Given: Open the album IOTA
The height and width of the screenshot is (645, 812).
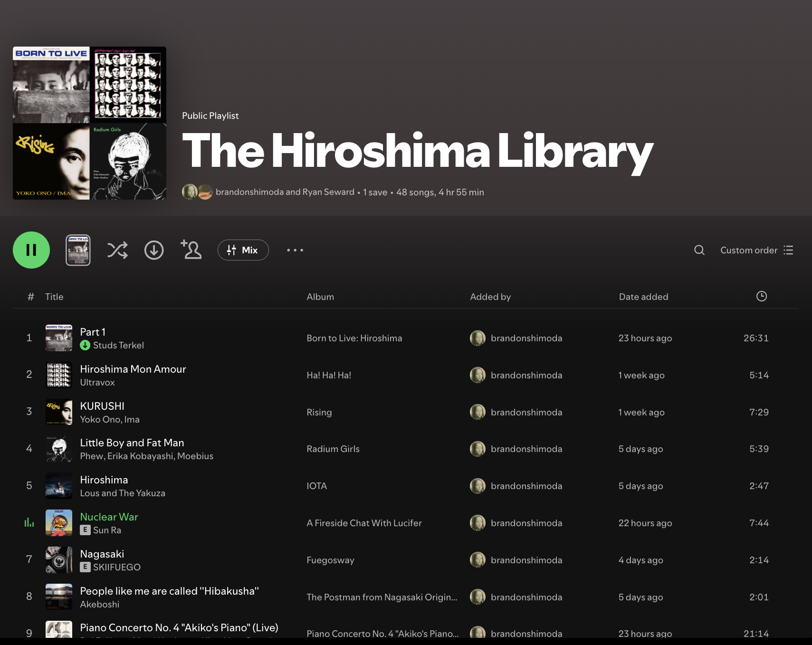Looking at the screenshot, I should pyautogui.click(x=317, y=486).
